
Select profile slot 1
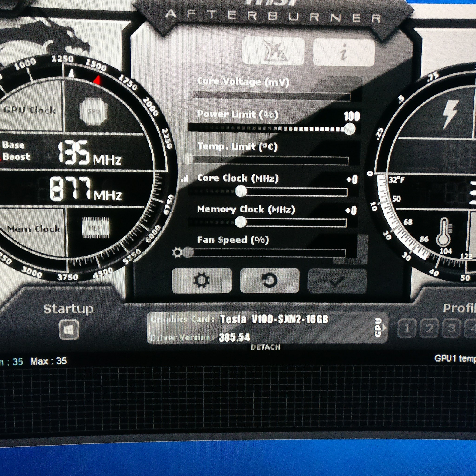click(x=407, y=328)
